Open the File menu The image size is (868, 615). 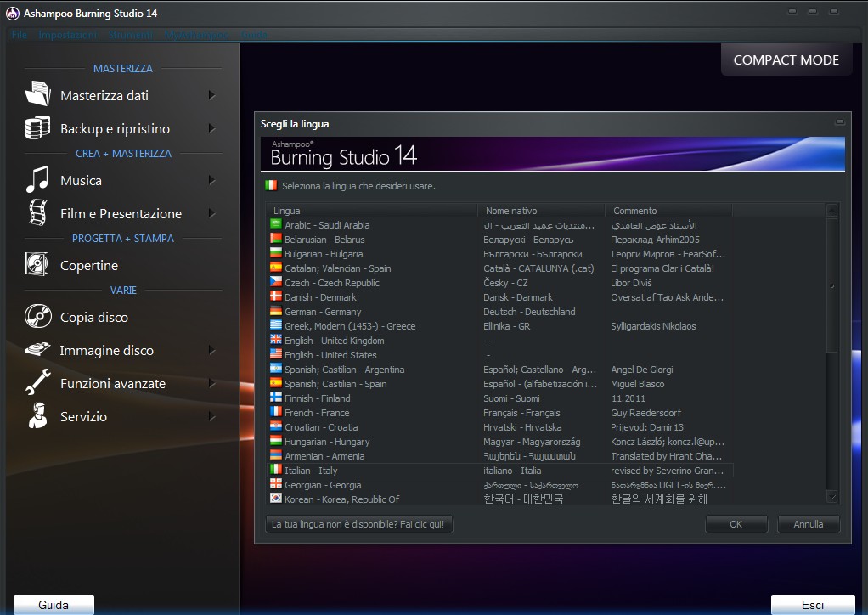(20, 35)
